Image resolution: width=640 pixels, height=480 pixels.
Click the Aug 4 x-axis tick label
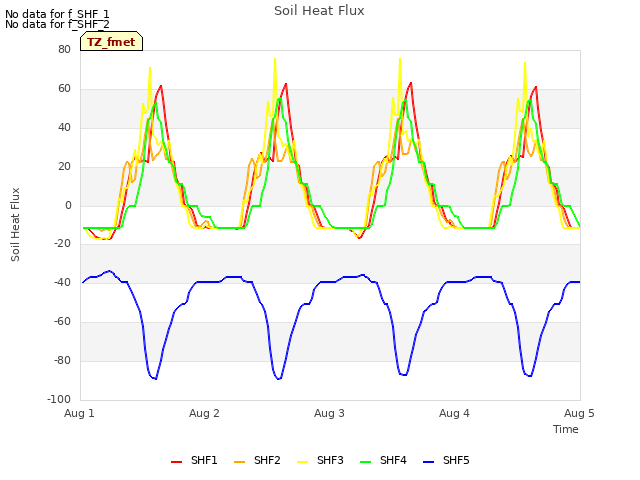(x=454, y=413)
